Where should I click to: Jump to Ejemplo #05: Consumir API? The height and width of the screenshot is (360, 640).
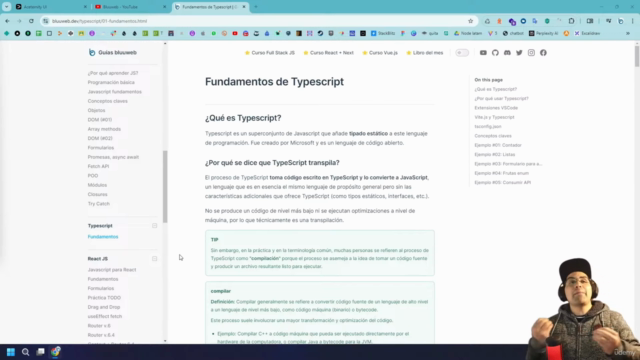pos(502,182)
